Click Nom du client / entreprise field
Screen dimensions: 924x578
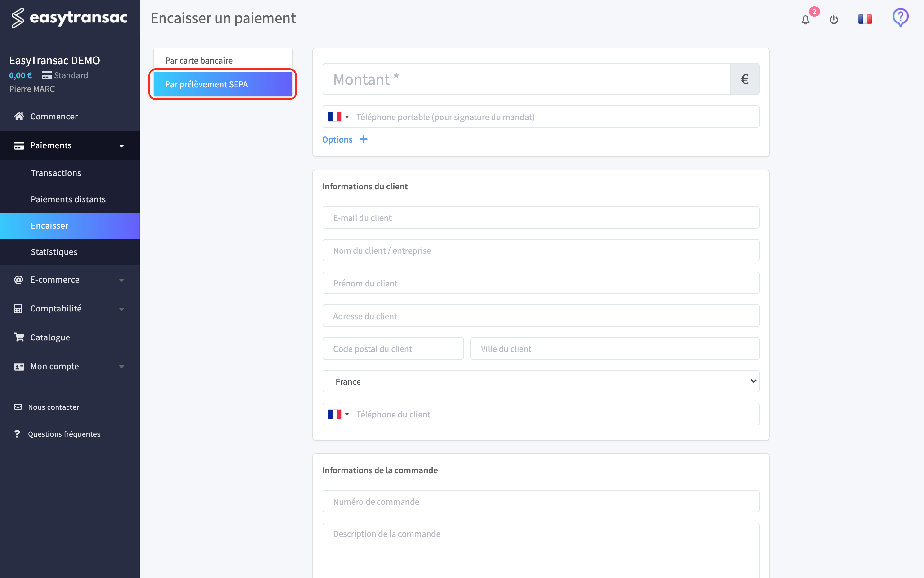click(x=540, y=250)
